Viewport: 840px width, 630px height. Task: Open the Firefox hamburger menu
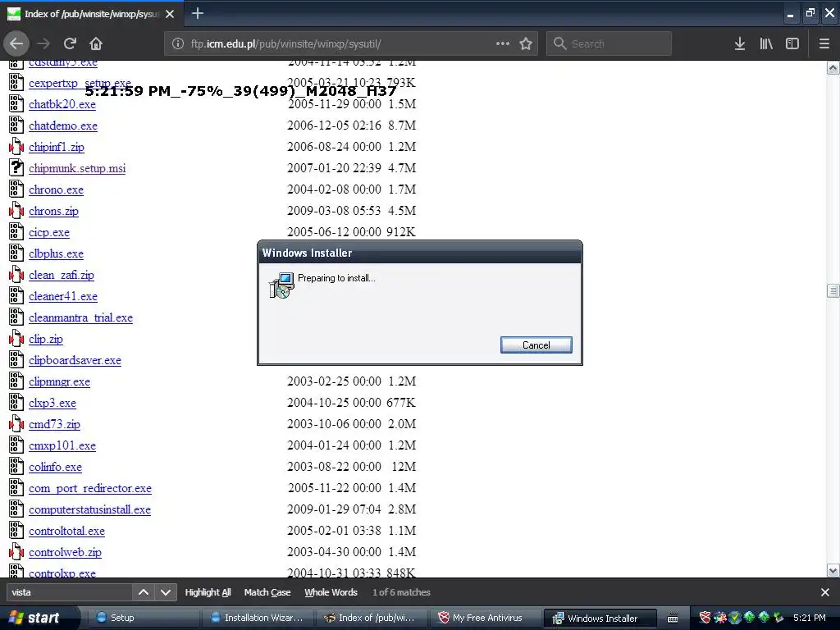pos(824,43)
